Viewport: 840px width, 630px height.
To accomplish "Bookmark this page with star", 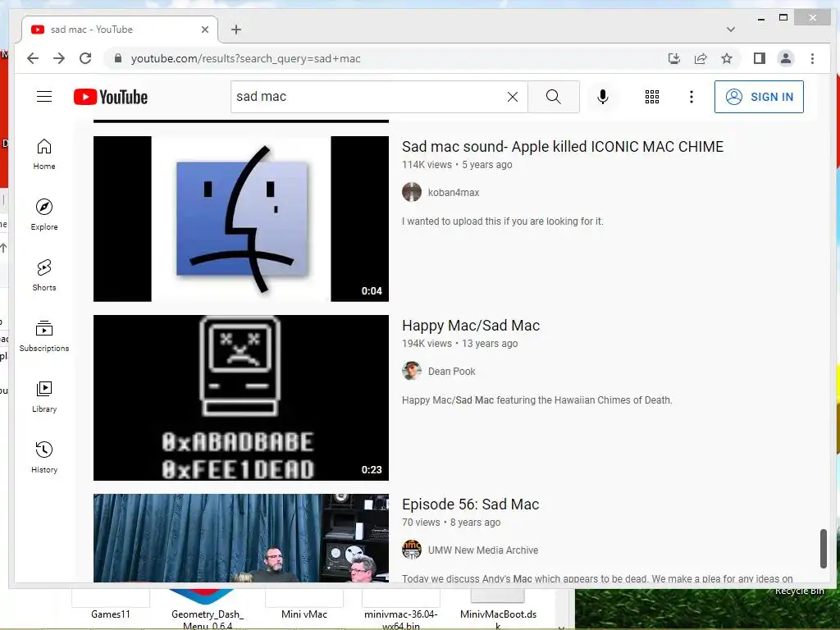I will tap(727, 58).
